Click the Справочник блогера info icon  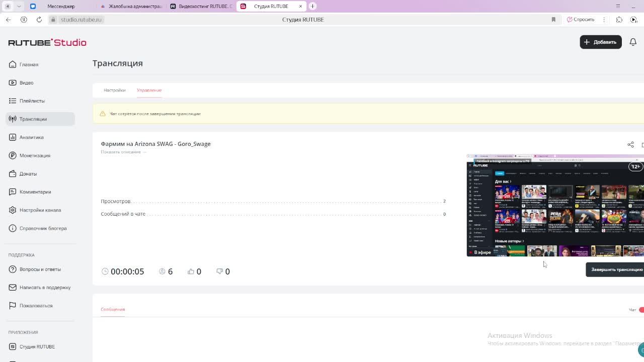(x=13, y=228)
